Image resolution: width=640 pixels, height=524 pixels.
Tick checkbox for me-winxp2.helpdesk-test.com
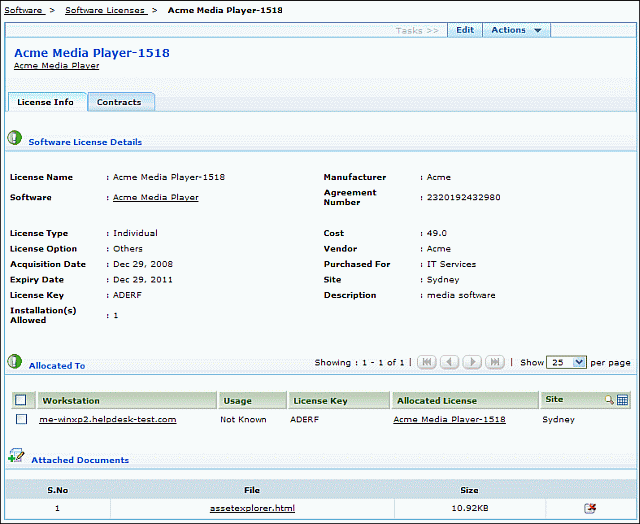[21, 419]
